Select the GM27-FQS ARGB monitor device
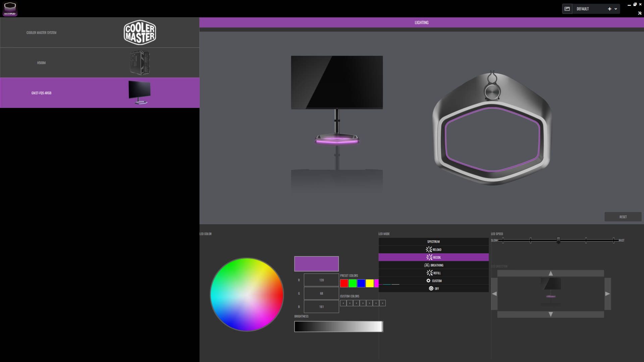The height and width of the screenshot is (362, 644). coord(100,93)
